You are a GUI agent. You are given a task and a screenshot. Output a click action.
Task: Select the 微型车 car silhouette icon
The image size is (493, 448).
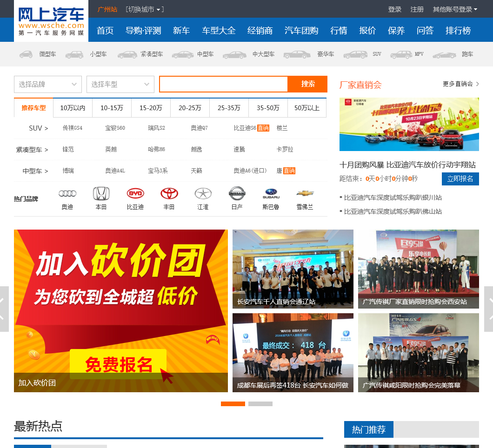coord(26,54)
